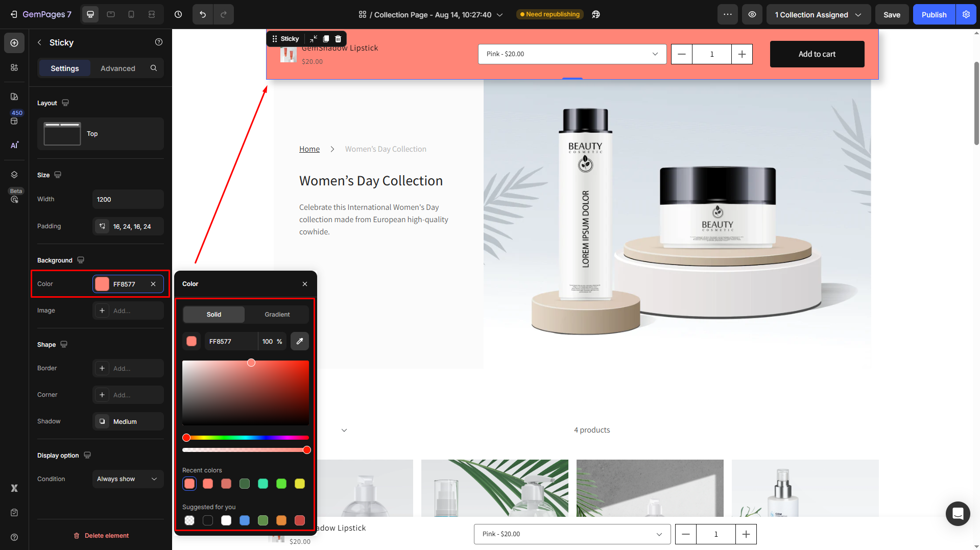Open version history clock icon
Viewport: 980px width, 550px height.
(x=178, y=14)
